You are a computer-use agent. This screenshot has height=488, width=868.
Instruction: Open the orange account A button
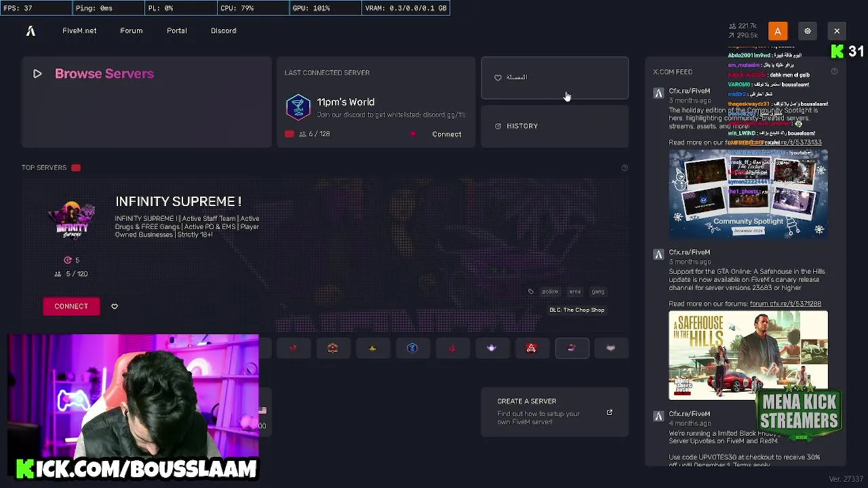778,31
